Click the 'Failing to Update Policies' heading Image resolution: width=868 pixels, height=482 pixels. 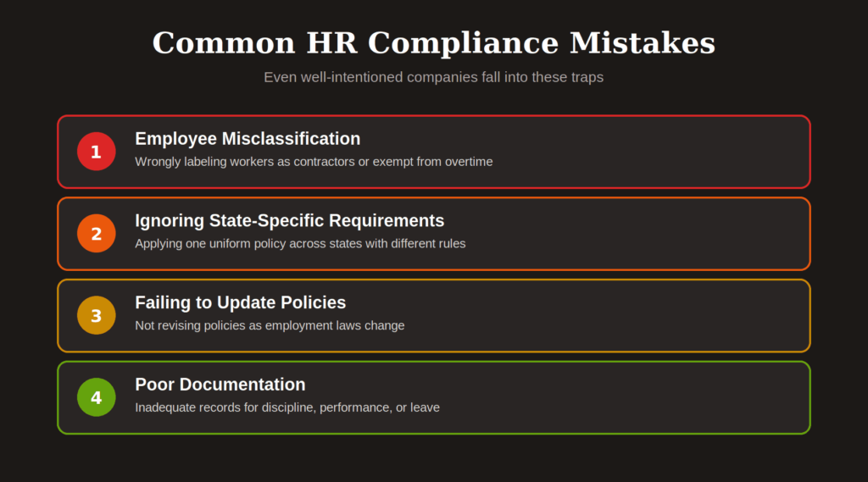coord(240,302)
